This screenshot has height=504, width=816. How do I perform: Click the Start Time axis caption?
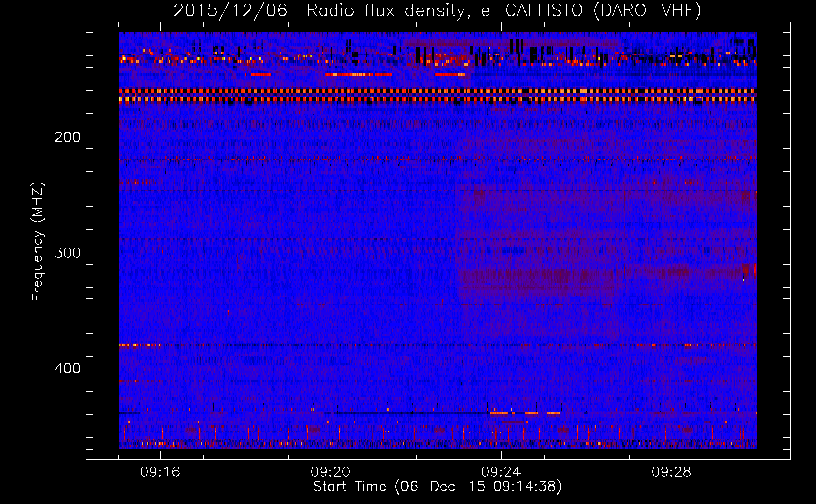[437, 487]
